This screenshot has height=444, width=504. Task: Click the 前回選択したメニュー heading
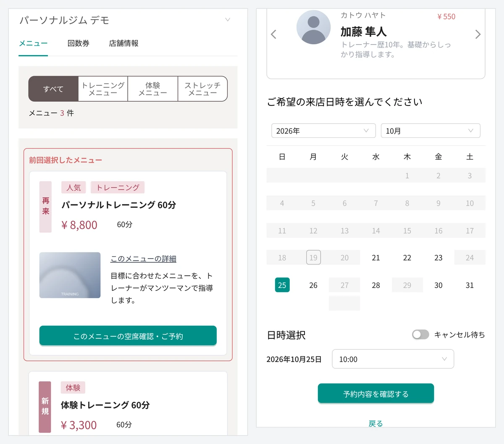(x=66, y=160)
